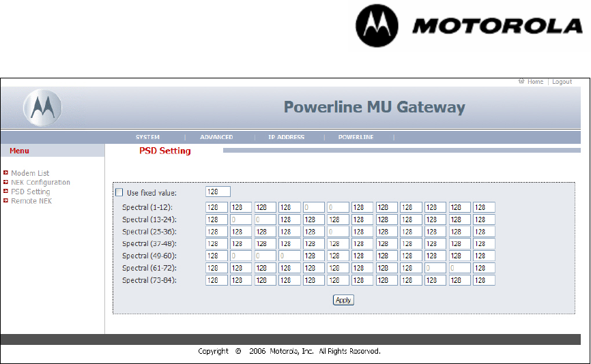The height and width of the screenshot is (364, 591).
Task: Open the IP ADDRESS menu tab
Action: pos(286,137)
